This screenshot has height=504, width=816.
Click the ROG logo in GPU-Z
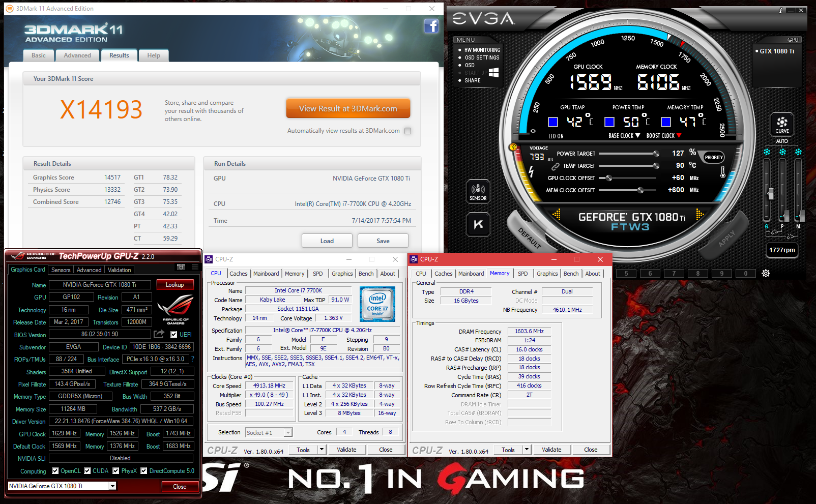coord(176,309)
